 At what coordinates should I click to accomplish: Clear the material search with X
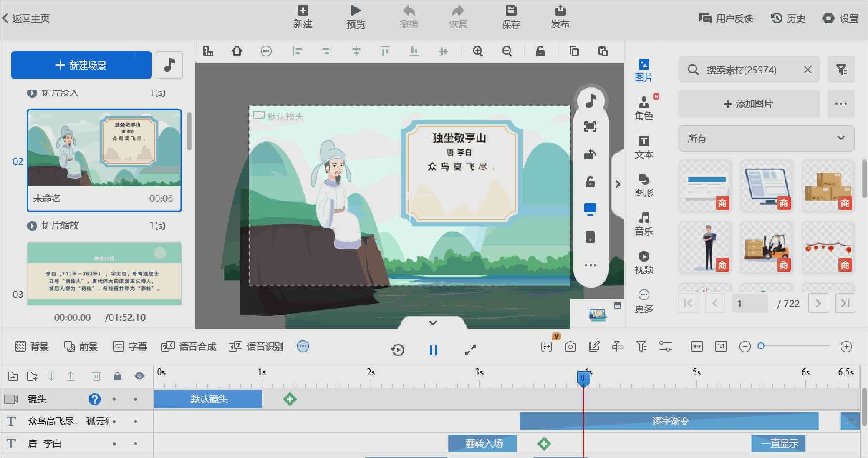point(807,70)
